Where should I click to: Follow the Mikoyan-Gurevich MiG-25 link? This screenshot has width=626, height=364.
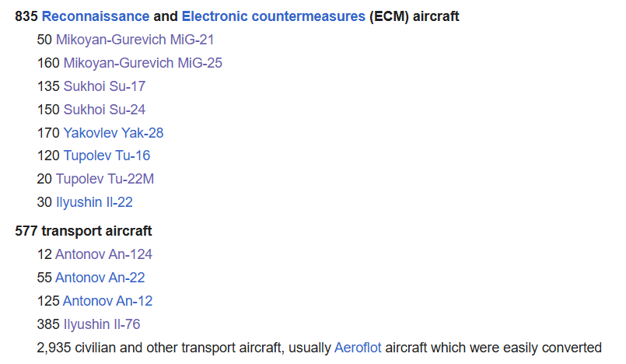(142, 63)
